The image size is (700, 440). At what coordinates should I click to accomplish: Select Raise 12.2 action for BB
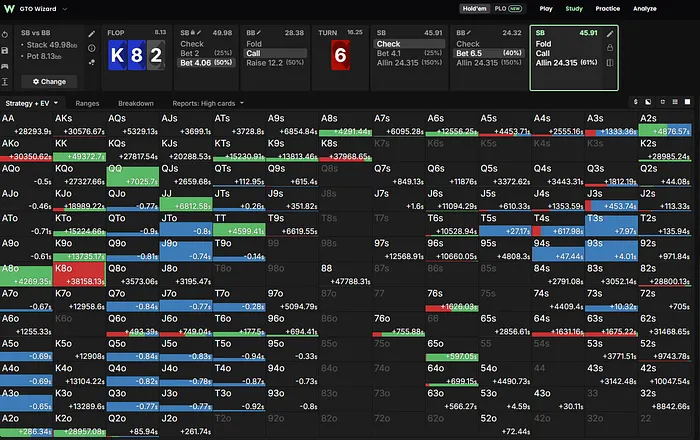click(x=275, y=63)
